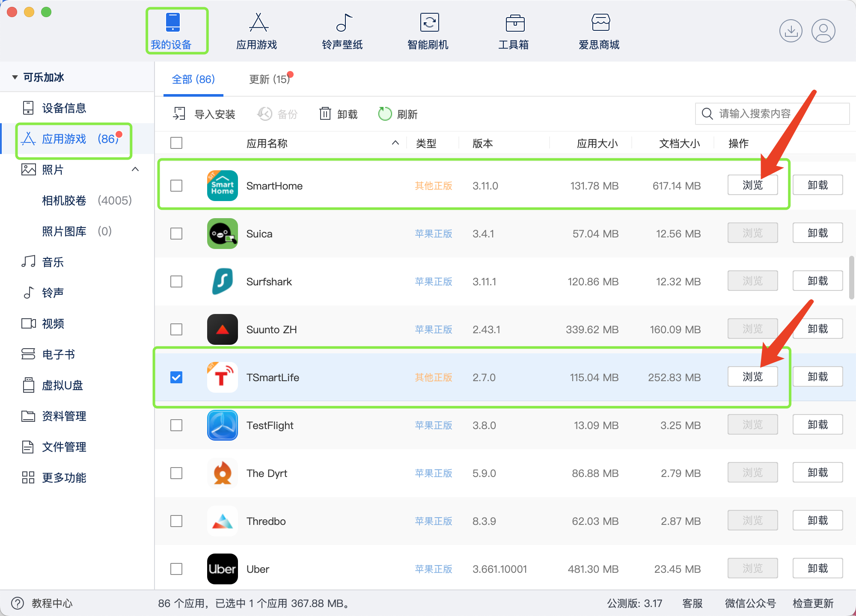Click the 检查更新 link
The height and width of the screenshot is (616, 856).
click(x=813, y=604)
